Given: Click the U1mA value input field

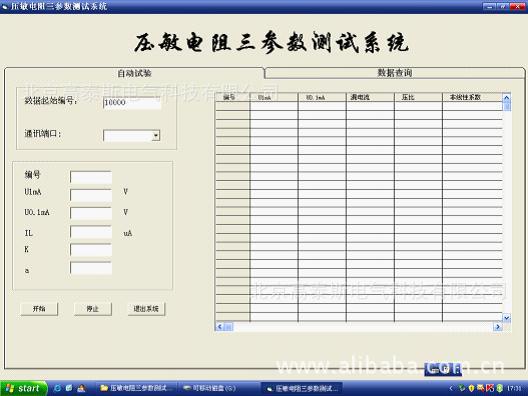Looking at the screenshot, I should coord(91,195).
